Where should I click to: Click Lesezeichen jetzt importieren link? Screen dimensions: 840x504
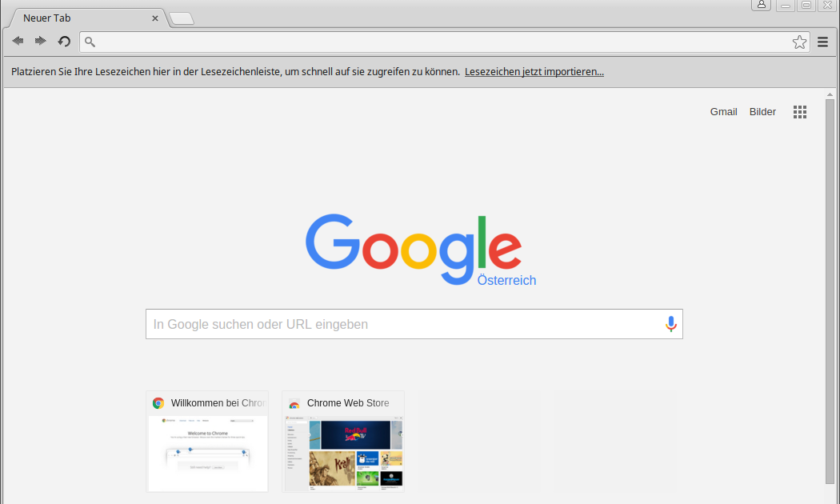[534, 72]
